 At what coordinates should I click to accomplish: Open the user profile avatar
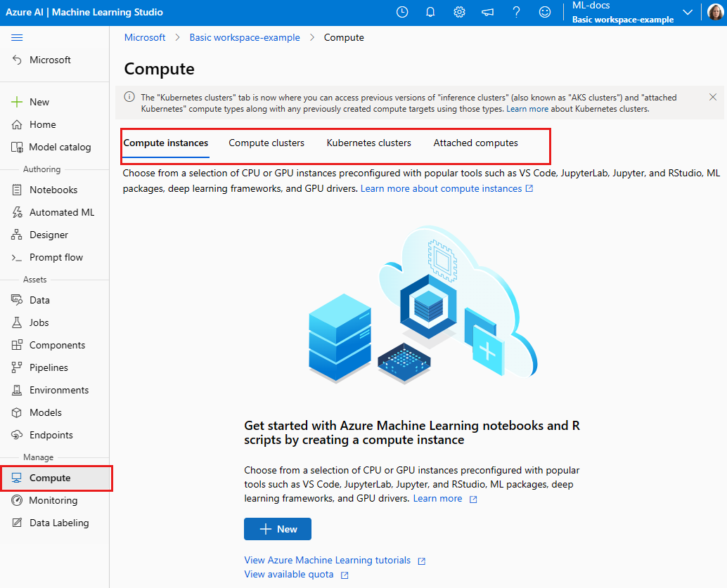[716, 12]
